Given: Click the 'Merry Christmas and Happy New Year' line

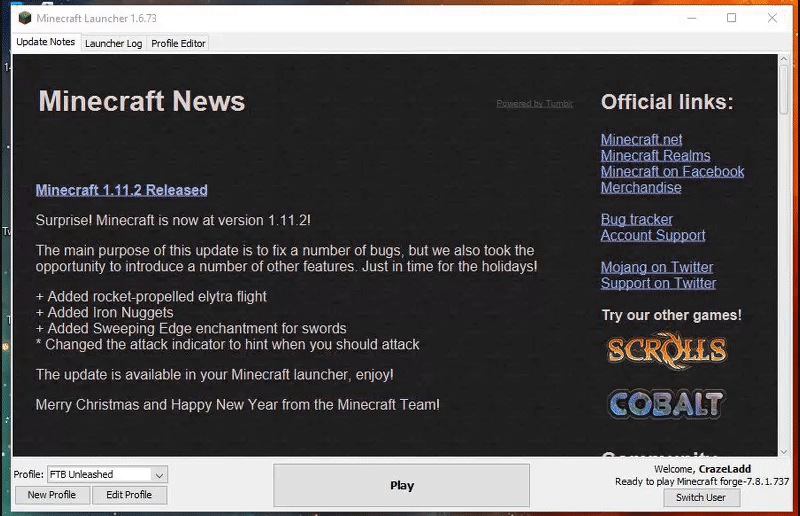Looking at the screenshot, I should click(238, 405).
